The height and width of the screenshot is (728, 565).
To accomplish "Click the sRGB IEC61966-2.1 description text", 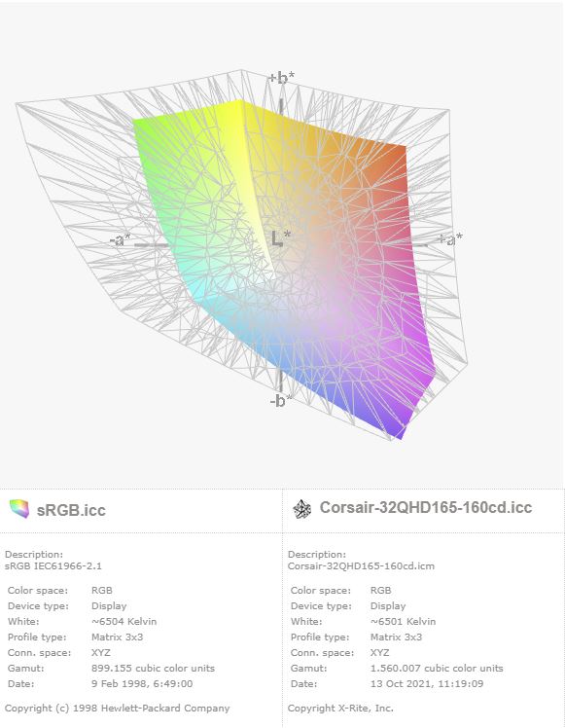I will [53, 566].
